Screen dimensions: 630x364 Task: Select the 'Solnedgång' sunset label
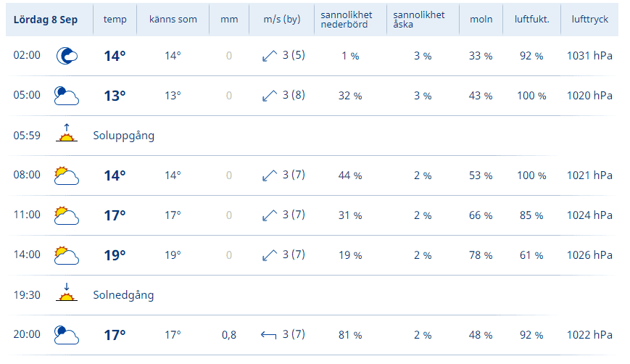pyautogui.click(x=123, y=295)
